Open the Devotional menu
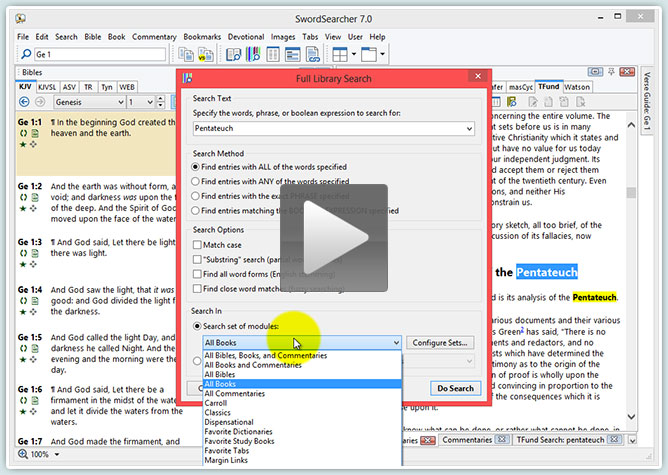Viewport: 668px width, 475px height. click(246, 37)
